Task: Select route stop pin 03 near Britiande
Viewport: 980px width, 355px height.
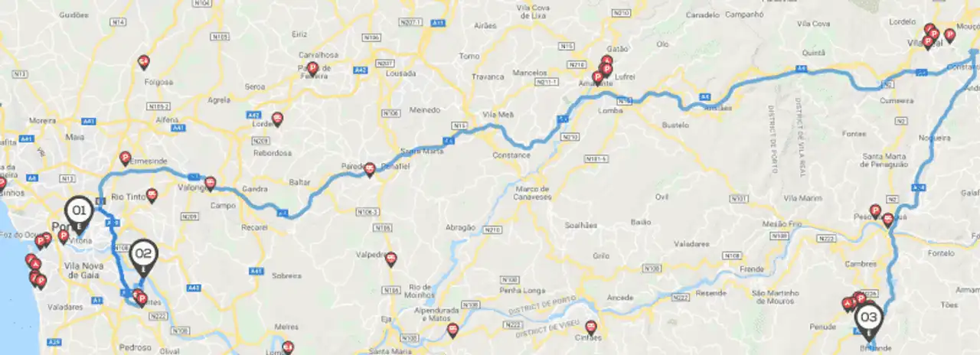Action: pyautogui.click(x=869, y=321)
